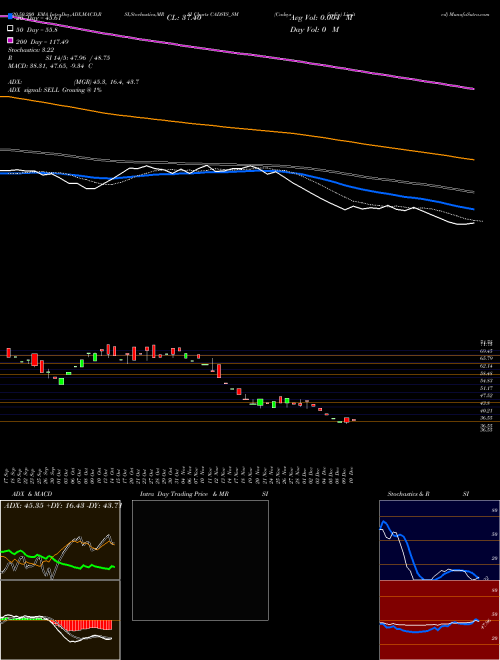Image resolution: width=500 pixels, height=660 pixels.
Task: Click the 'Day Vol: 0 M' text
Action: tap(314, 30)
